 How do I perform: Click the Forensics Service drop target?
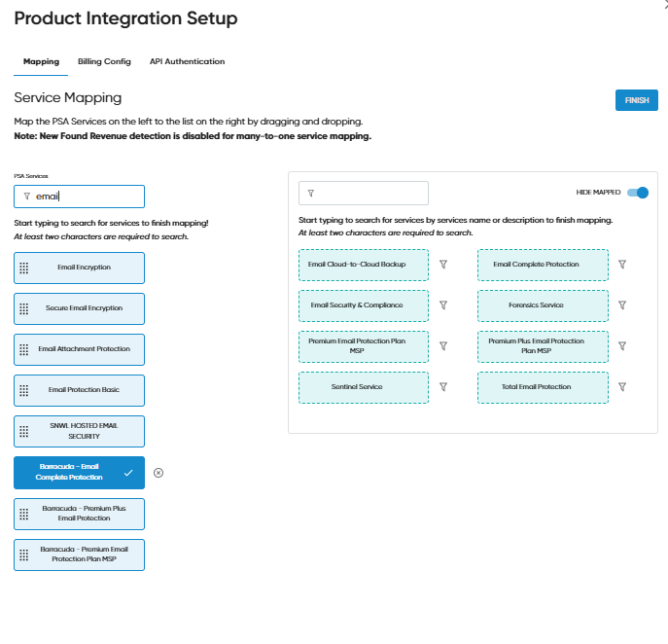(543, 306)
